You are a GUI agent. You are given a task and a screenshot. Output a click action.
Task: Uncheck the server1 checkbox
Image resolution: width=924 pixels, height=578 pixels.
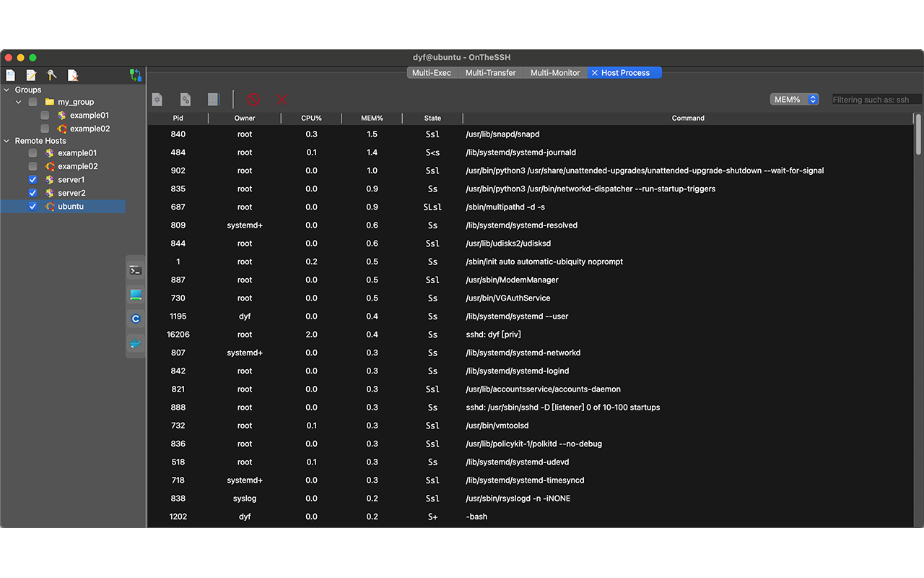click(32, 179)
